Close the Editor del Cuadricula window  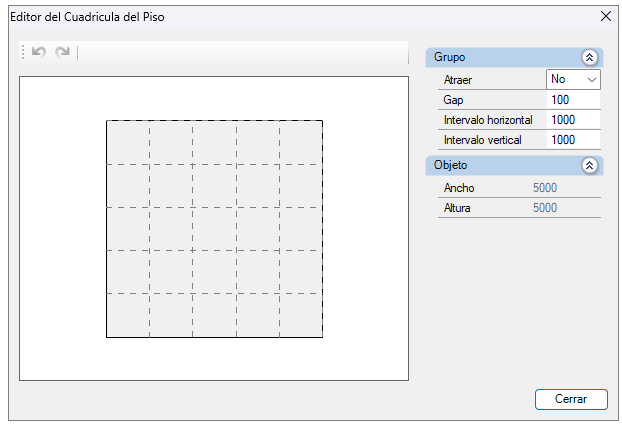click(x=605, y=16)
